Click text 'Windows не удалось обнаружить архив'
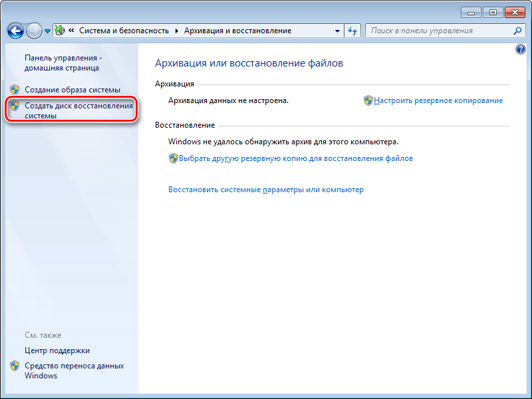The image size is (532, 399). click(240, 142)
